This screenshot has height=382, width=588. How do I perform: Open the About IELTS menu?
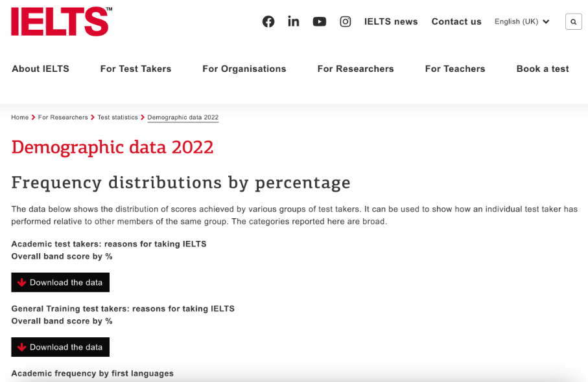coord(40,69)
